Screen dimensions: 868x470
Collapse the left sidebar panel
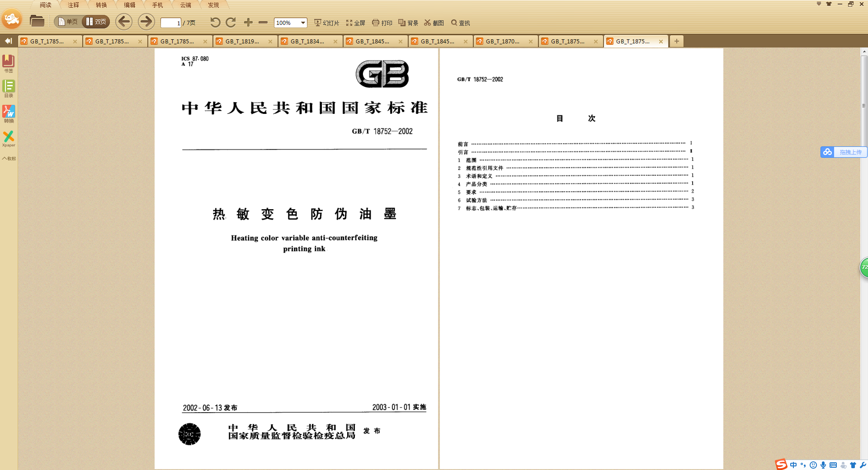[8, 41]
